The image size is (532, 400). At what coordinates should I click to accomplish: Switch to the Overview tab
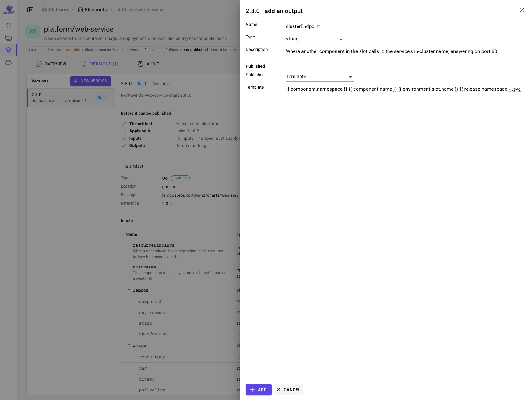click(51, 64)
